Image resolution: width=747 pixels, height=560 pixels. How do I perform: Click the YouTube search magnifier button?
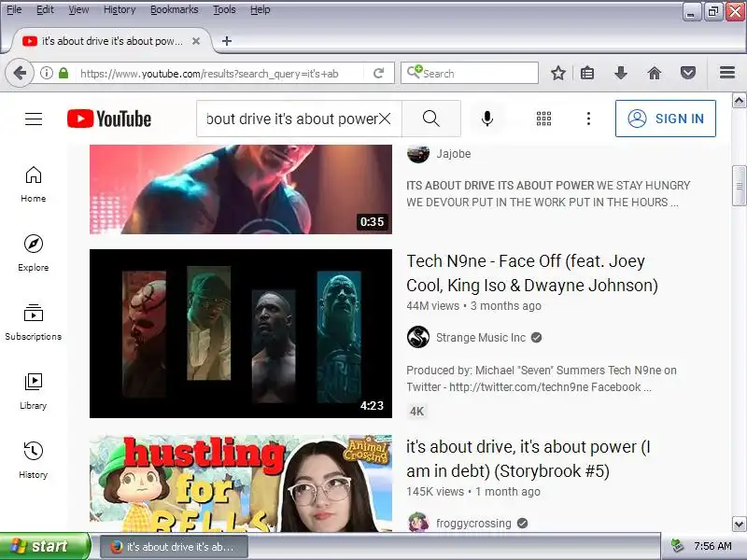tap(431, 119)
